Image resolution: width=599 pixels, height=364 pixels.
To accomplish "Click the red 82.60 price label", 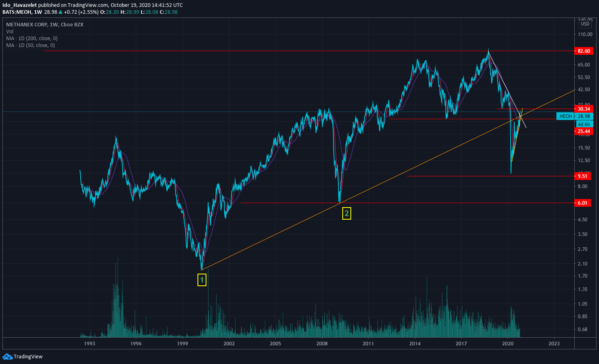I will [584, 51].
